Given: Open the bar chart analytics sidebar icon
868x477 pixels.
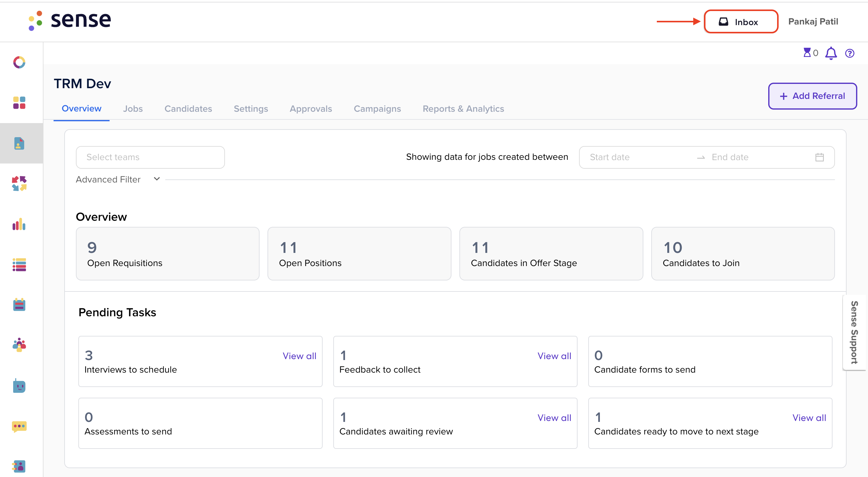Looking at the screenshot, I should (x=19, y=224).
